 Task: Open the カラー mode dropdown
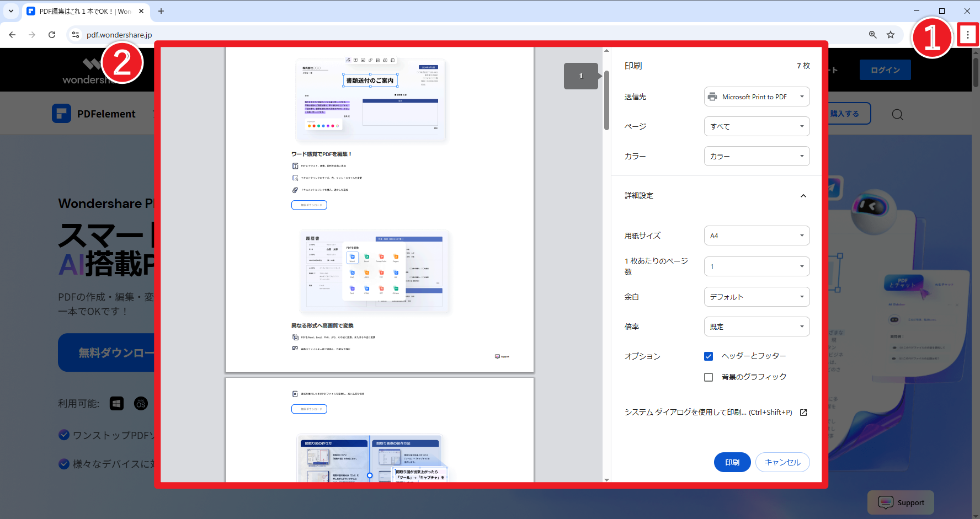[x=757, y=156]
